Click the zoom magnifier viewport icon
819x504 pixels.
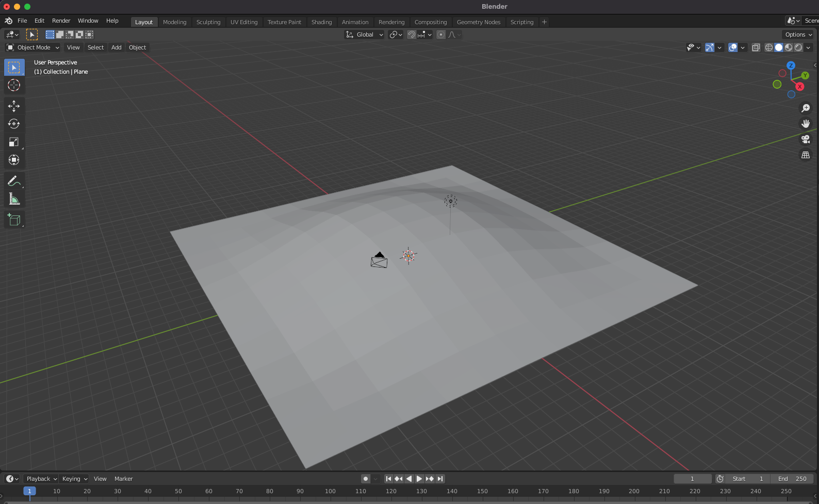pyautogui.click(x=806, y=108)
